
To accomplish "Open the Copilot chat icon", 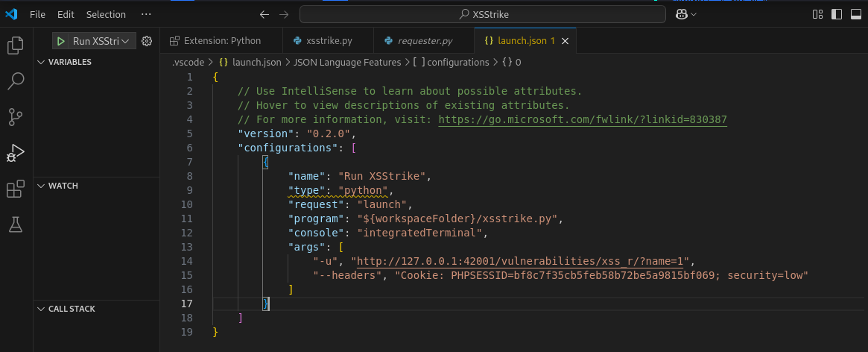I will point(682,14).
